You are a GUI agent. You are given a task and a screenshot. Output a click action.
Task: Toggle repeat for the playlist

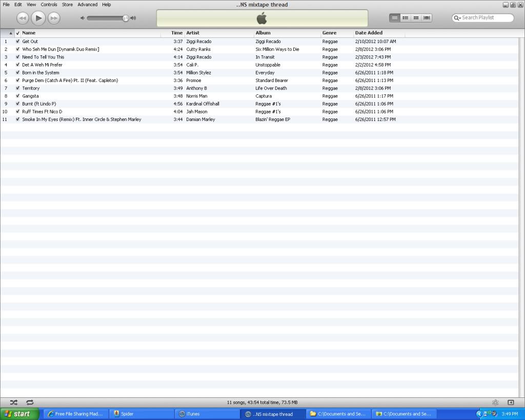(x=30, y=403)
